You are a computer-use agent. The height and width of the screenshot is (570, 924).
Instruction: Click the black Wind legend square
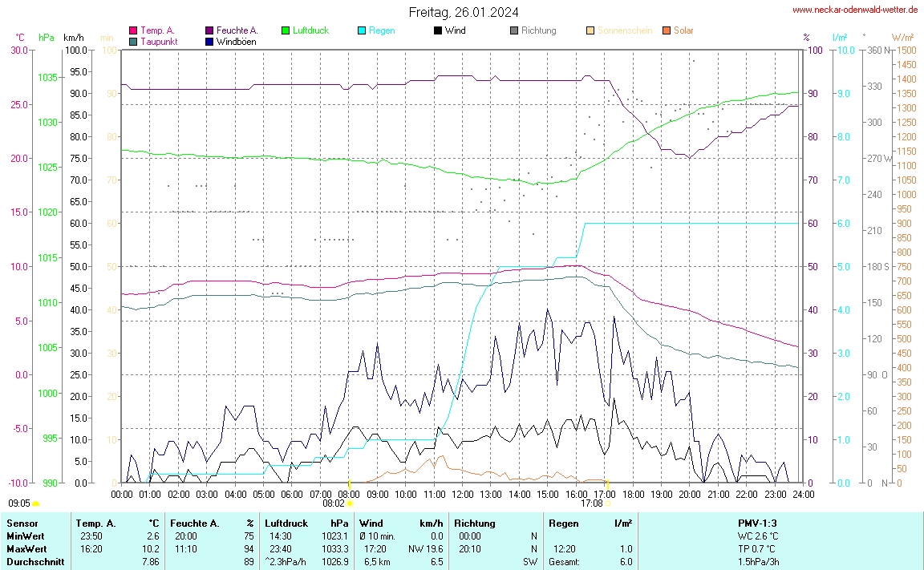point(438,30)
